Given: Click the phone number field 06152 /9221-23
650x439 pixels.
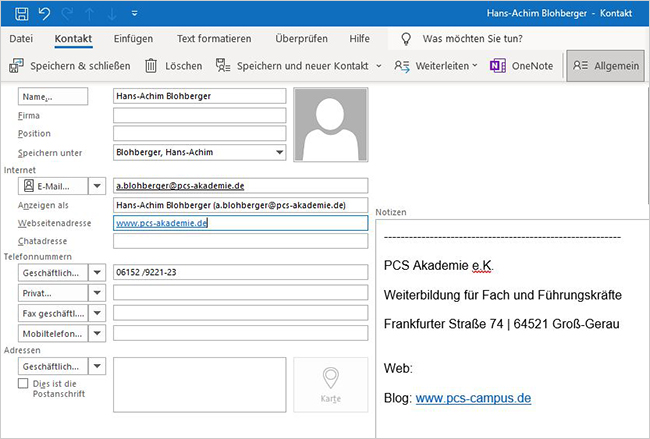Looking at the screenshot, I should point(240,272).
